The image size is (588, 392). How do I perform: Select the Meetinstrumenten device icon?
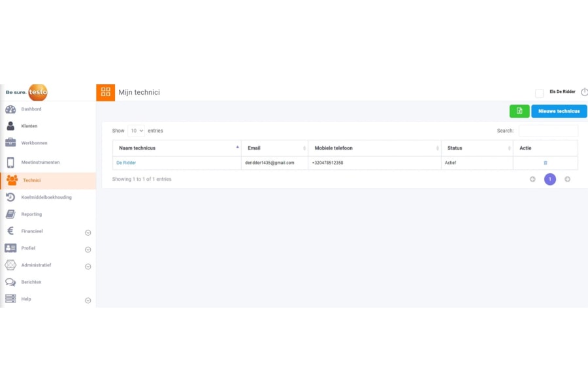(10, 163)
